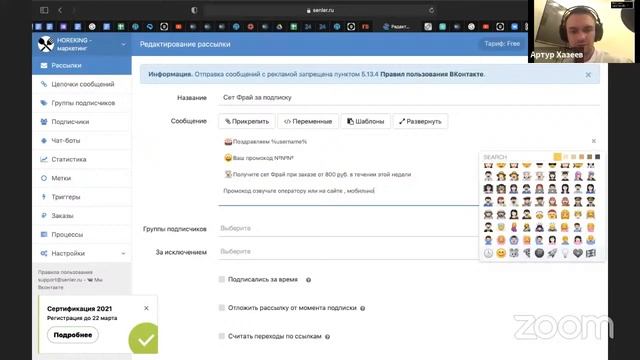Viewport: 640px width, 360px height.
Task: Enable Подписались за время checkbox
Action: coord(222,279)
